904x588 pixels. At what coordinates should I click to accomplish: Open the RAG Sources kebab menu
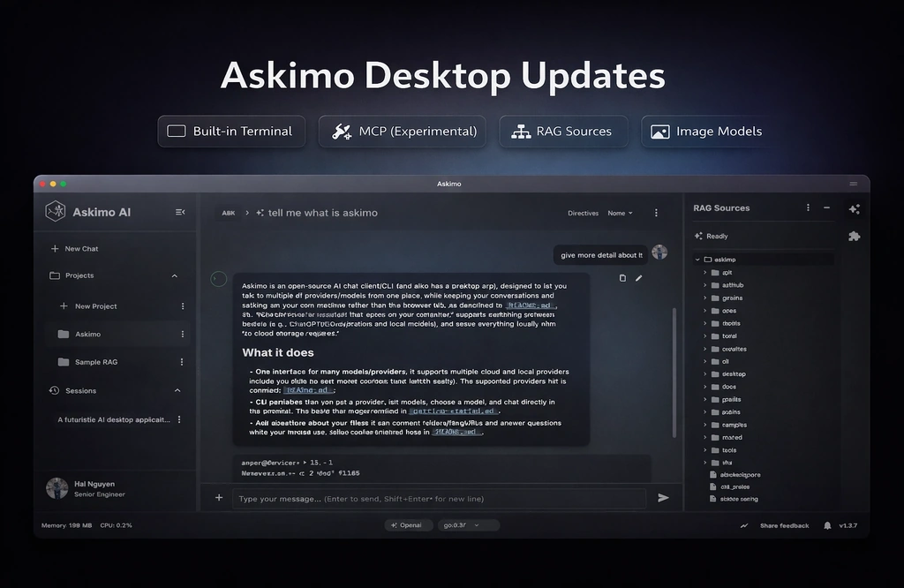[808, 207]
